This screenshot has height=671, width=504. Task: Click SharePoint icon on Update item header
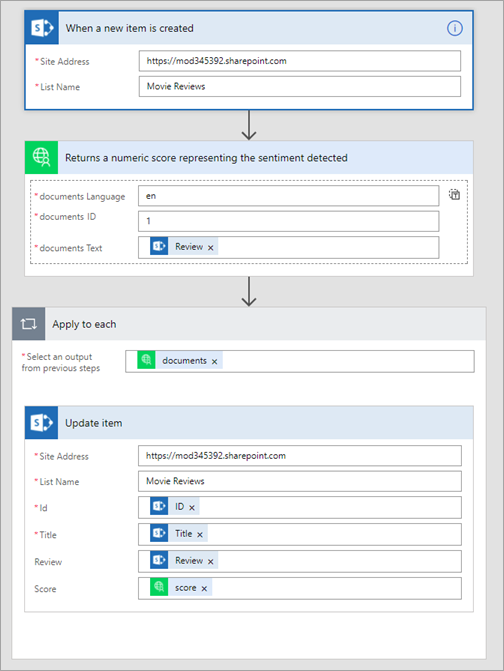coord(41,423)
